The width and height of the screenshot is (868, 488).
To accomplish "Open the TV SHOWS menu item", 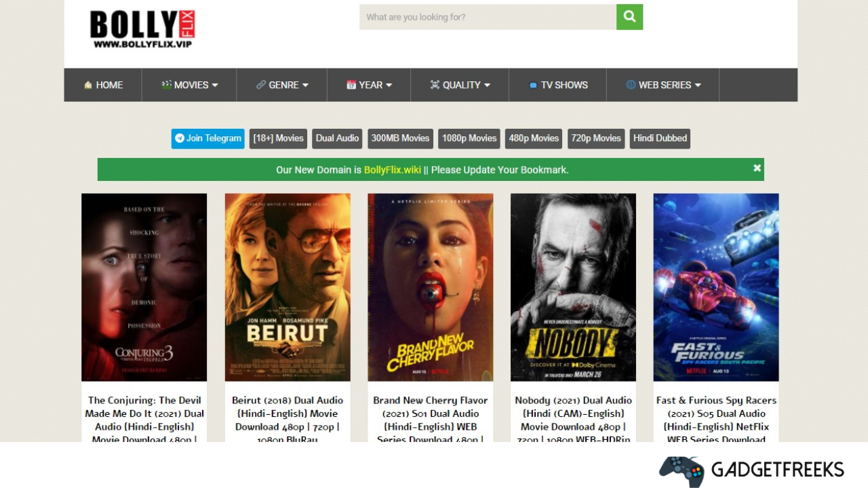I will click(557, 85).
